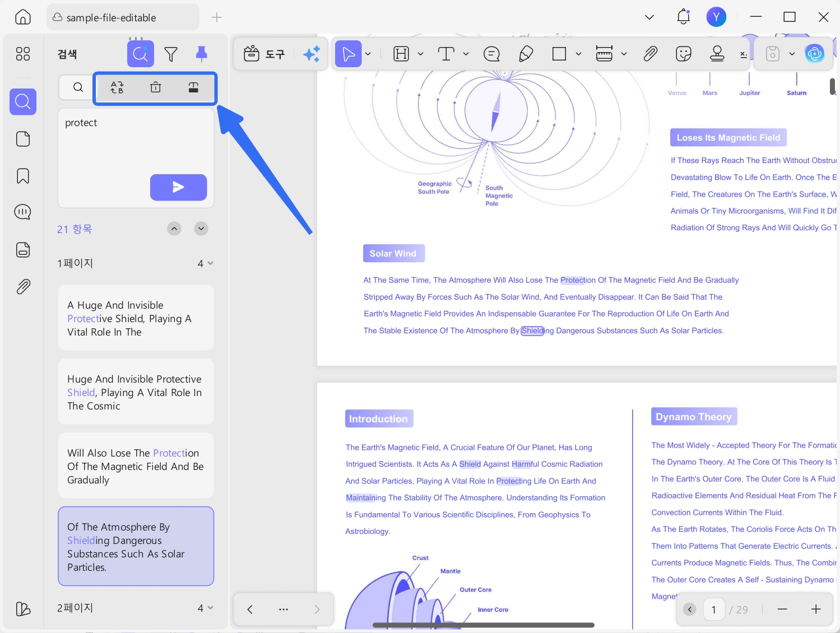
Task: Click the attachment paperclip toolbar icon
Action: point(650,54)
